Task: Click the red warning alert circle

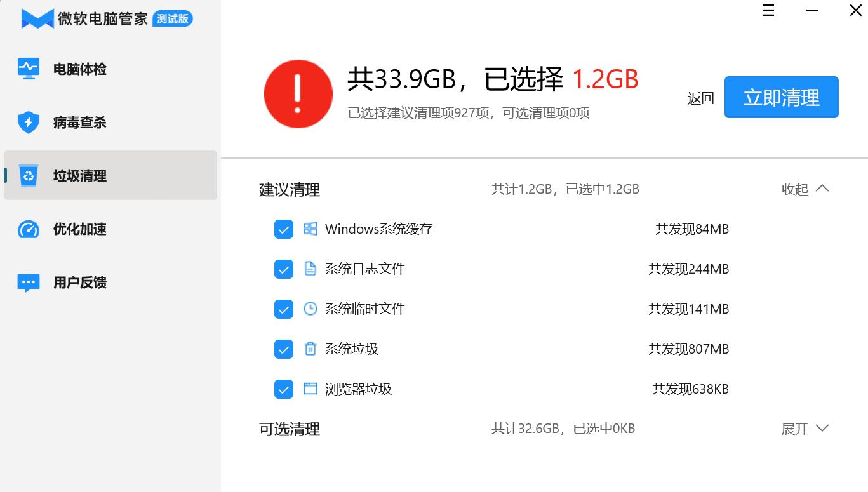Action: coord(298,93)
